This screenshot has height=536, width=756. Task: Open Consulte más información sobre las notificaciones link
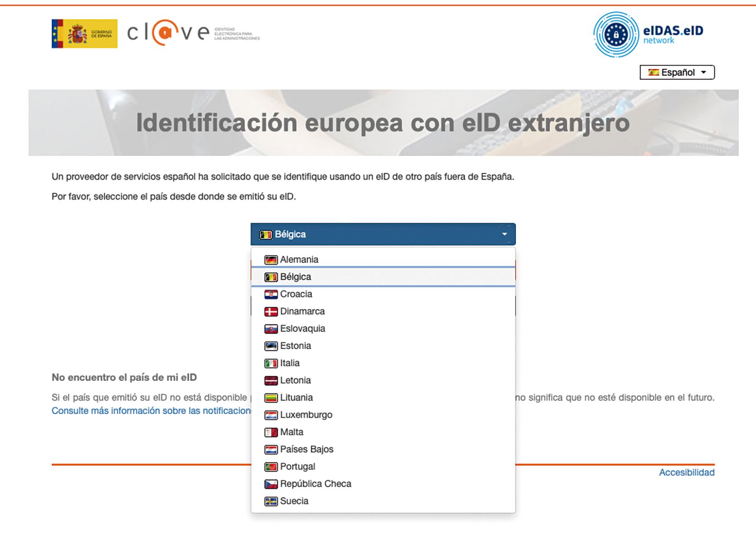click(151, 411)
